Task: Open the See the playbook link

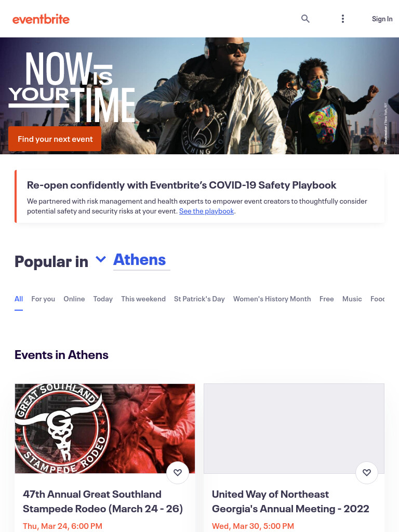Action: [206, 211]
